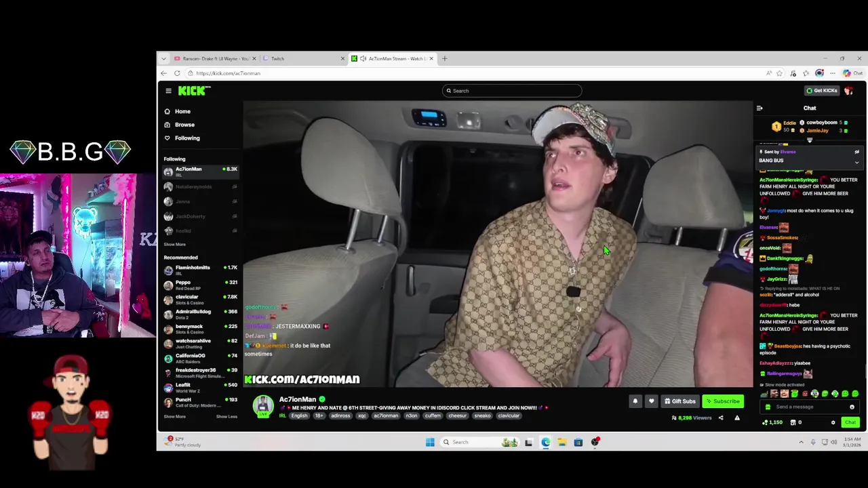868x488 pixels.
Task: Open Microsoft Edge in the taskbar
Action: (x=545, y=442)
